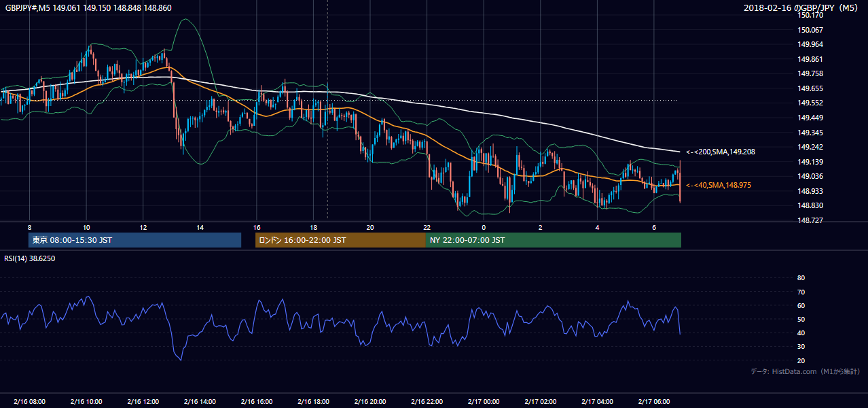Screen dimensions: 868x408
Task: Click hour label 18 under the price chart
Action: [x=313, y=227]
